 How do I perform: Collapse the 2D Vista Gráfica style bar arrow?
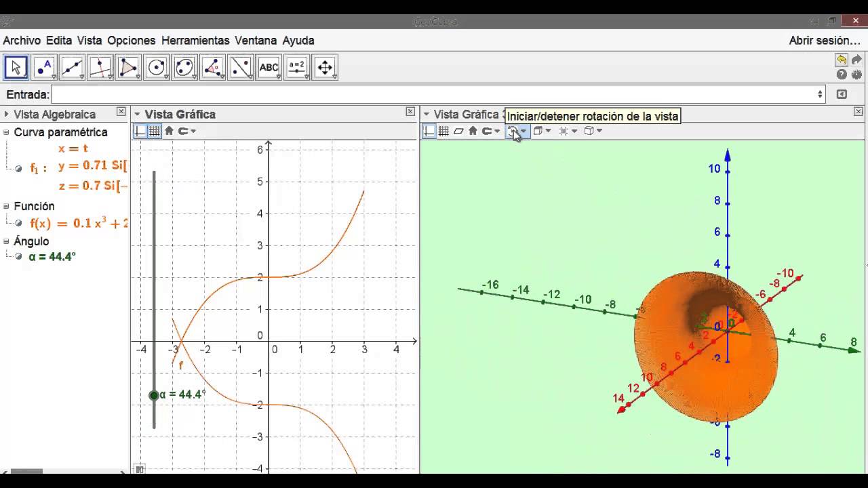137,115
